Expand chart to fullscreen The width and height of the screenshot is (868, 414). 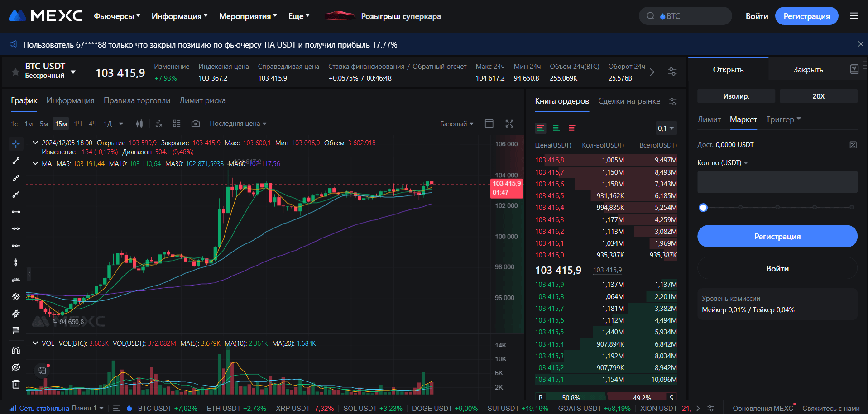pyautogui.click(x=509, y=124)
